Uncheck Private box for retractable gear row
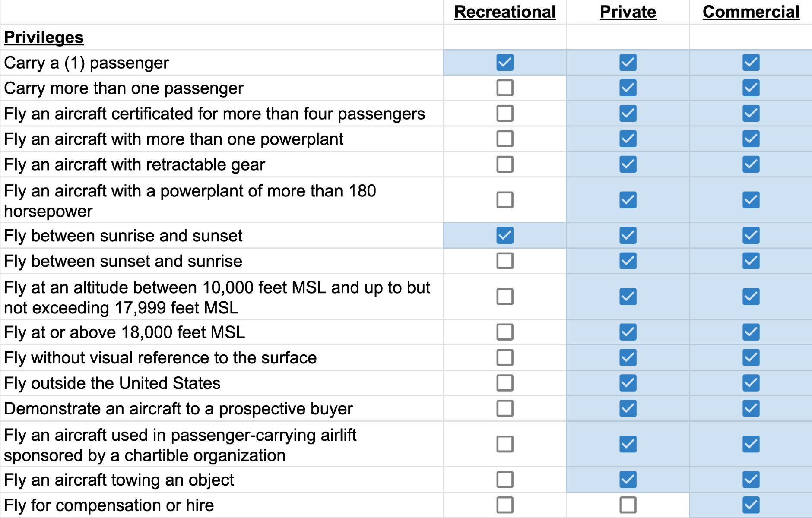812x518 pixels. pos(628,164)
